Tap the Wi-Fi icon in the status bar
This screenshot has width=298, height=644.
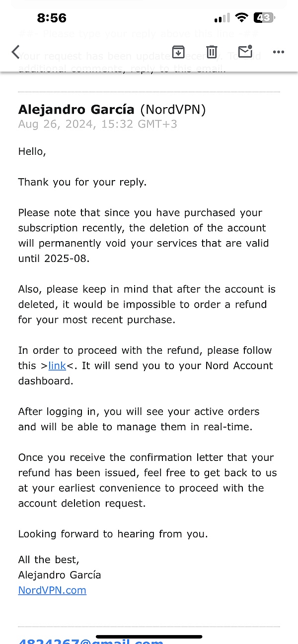tap(242, 18)
